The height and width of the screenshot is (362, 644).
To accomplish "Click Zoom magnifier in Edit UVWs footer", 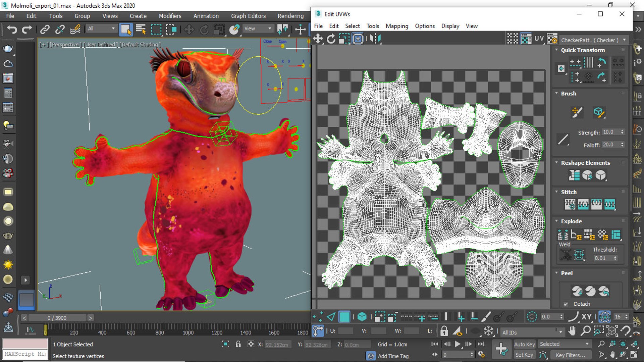I will 585,331.
